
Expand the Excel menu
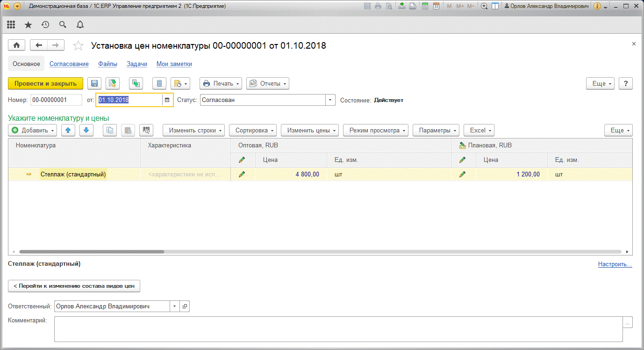pyautogui.click(x=479, y=130)
